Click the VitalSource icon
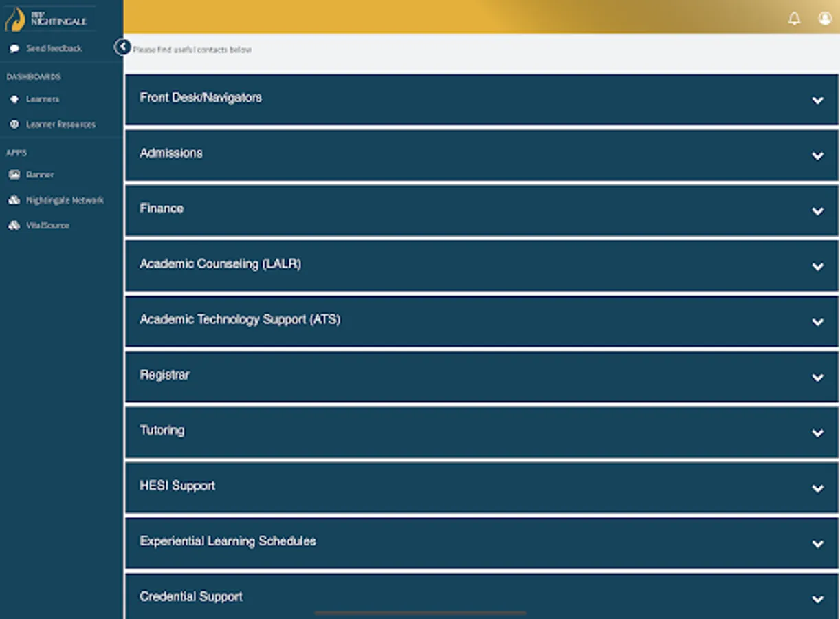This screenshot has width=840, height=619. [x=14, y=226]
